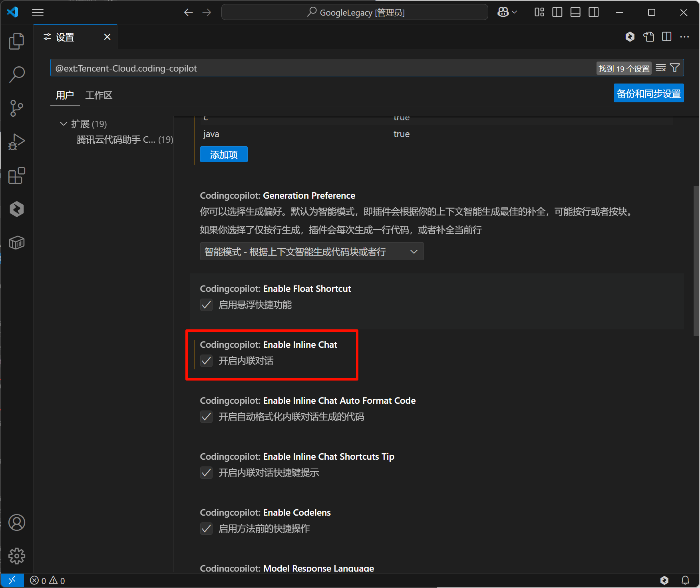Toggle Inline Chat Auto Format Code checkbox
This screenshot has width=700, height=588.
click(206, 417)
